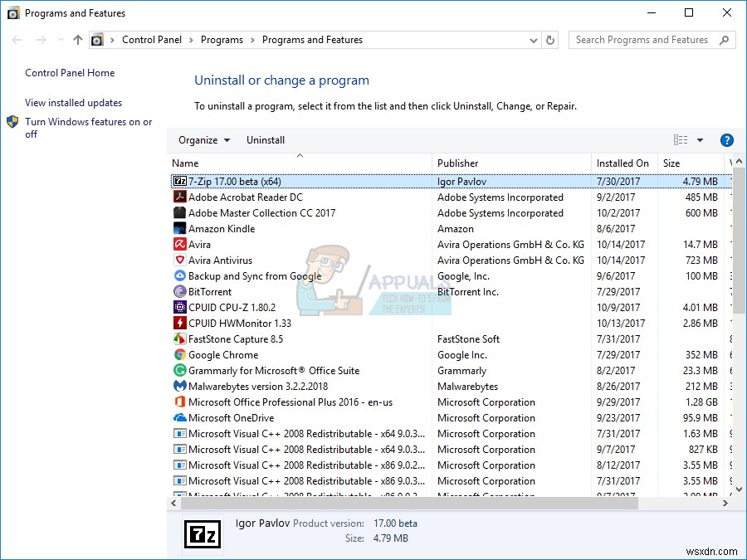Click the Control Panel icon in address bar
The image size is (747, 560).
[97, 40]
